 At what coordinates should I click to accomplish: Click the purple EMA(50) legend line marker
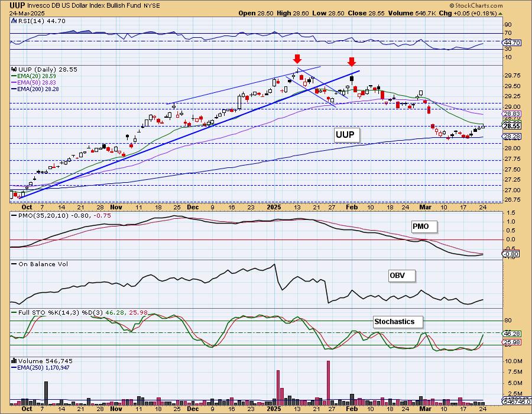14,82
